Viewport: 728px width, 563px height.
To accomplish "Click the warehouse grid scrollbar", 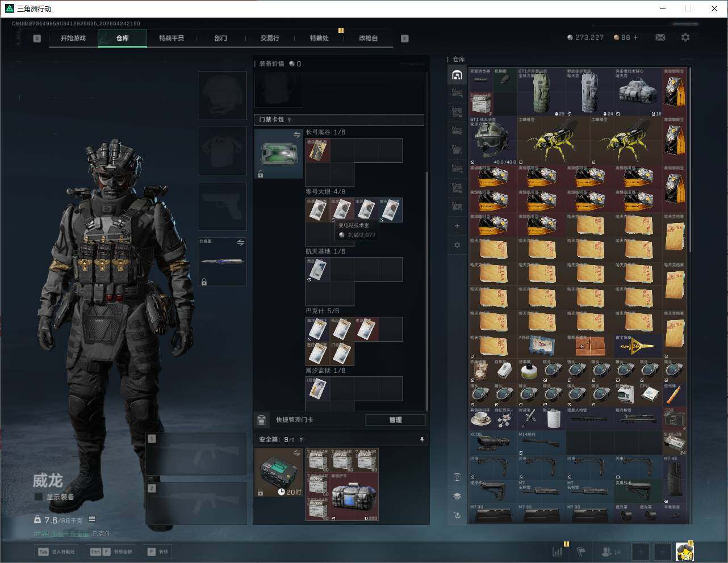I will point(689,160).
